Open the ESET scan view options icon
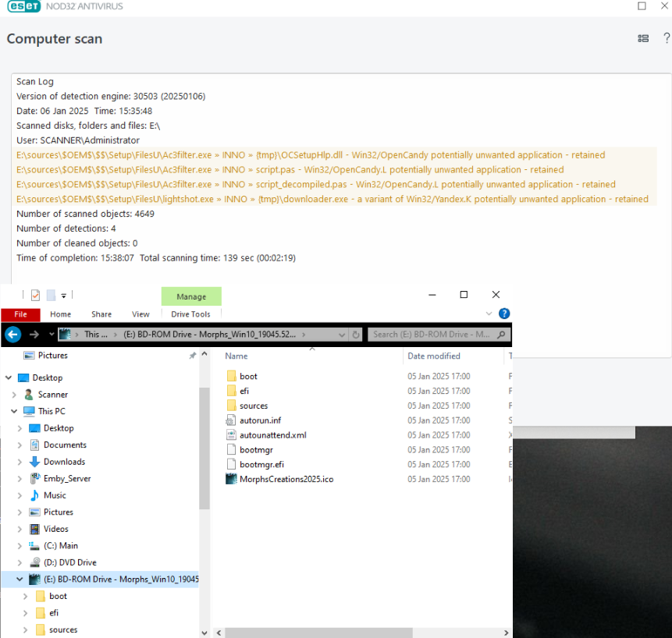 [x=643, y=38]
